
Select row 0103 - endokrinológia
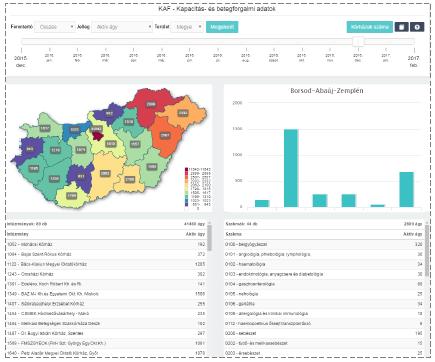coord(324,274)
